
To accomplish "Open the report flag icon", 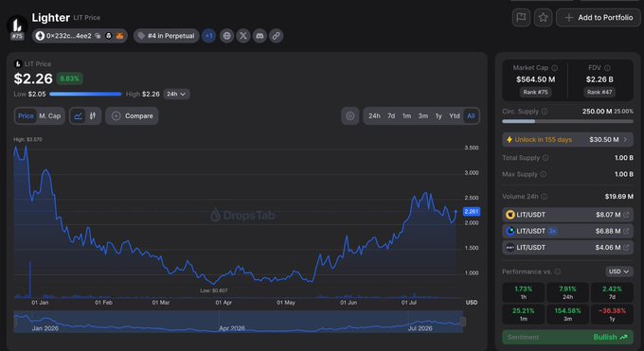I will point(521,18).
